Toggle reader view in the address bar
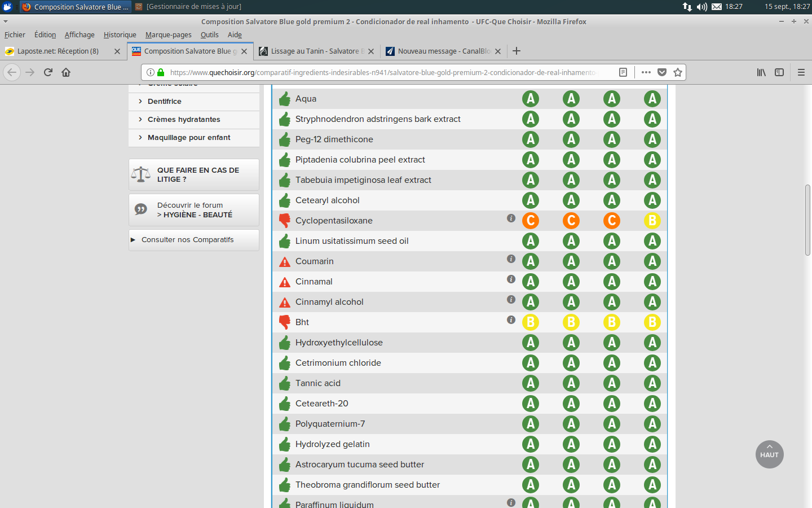The height and width of the screenshot is (508, 812). point(623,72)
